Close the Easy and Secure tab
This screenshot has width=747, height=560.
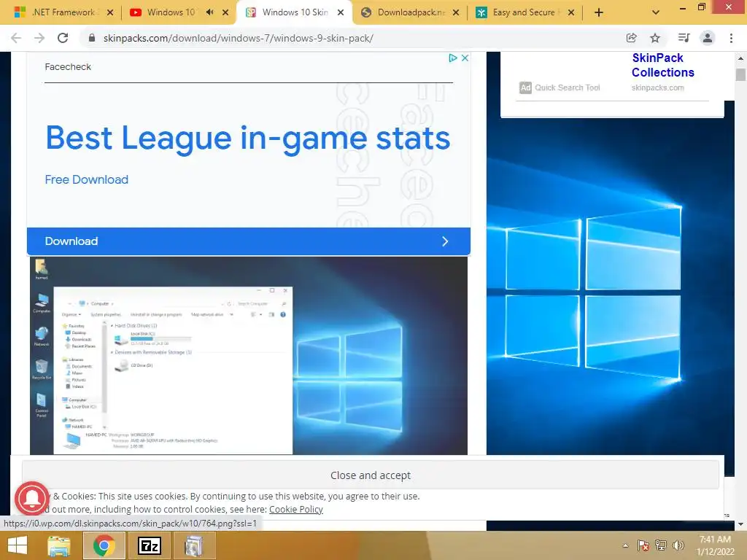(571, 12)
